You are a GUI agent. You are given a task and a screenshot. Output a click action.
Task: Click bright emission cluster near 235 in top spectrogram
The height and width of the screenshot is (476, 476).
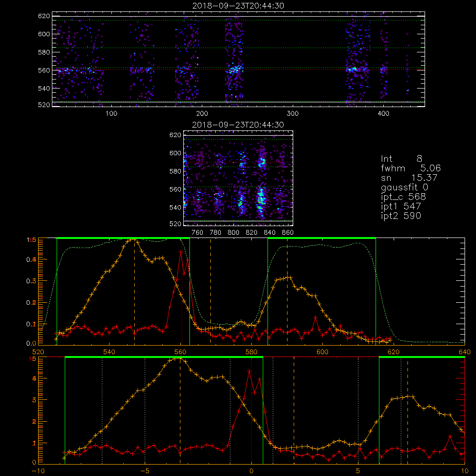tap(235, 70)
